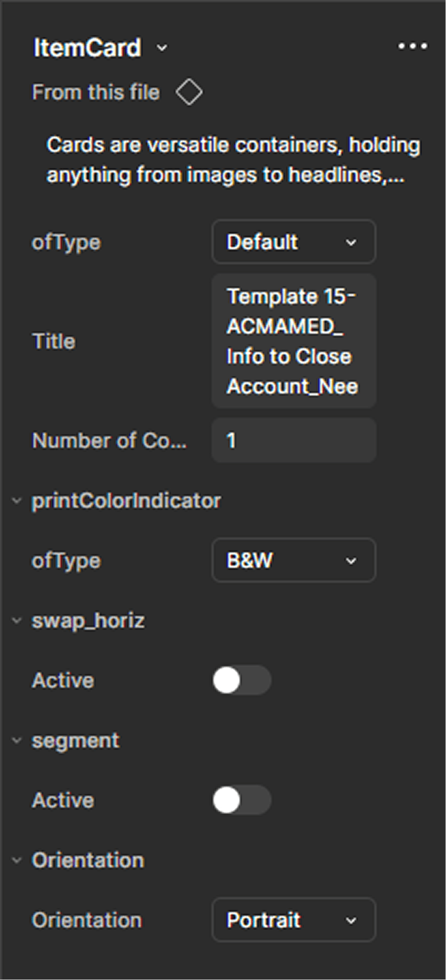This screenshot has height=980, width=446.
Task: Click the Orientation dropdown arrow
Action: pos(351,920)
